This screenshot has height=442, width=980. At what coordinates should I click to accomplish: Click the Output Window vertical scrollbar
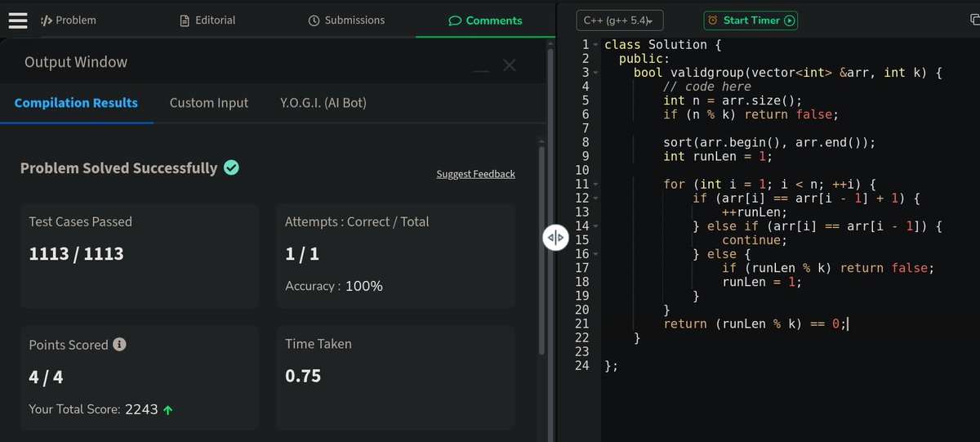(x=541, y=249)
